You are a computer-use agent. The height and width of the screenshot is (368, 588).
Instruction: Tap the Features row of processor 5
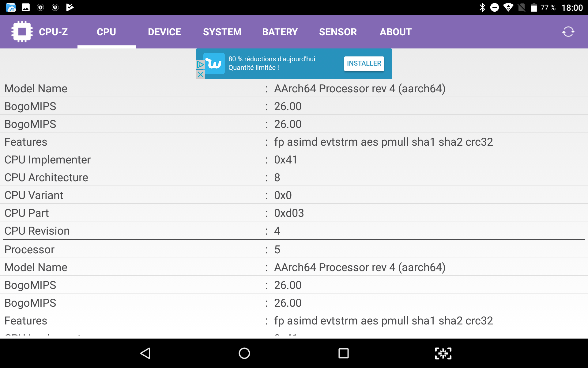tap(294, 320)
